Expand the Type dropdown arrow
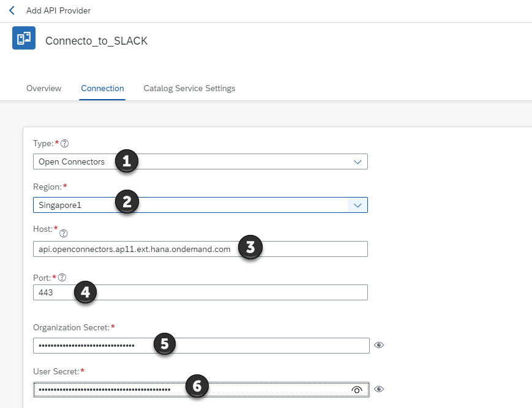 pyautogui.click(x=358, y=161)
